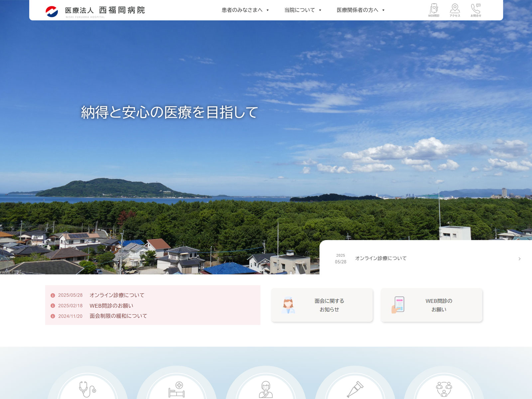The image size is (532, 399).
Task: Click the smartphone illustration on WEB問診 card
Action: pyautogui.click(x=398, y=305)
